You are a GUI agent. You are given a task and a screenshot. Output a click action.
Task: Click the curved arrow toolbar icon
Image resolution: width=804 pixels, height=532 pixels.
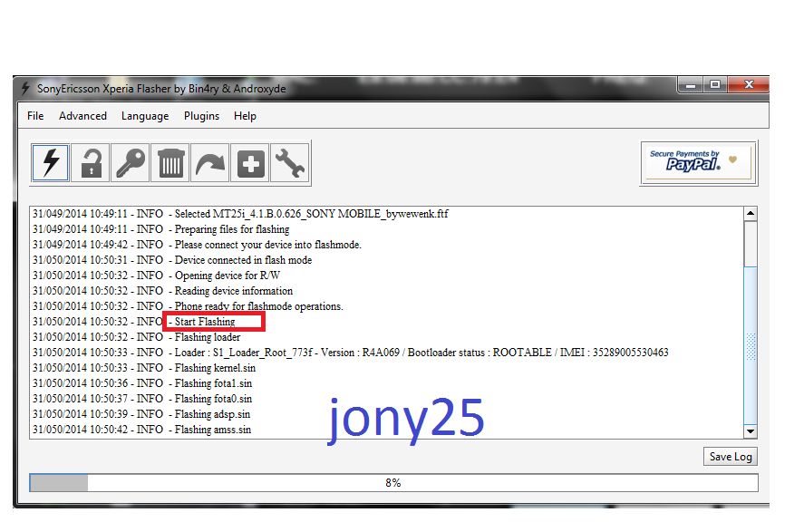[210, 163]
